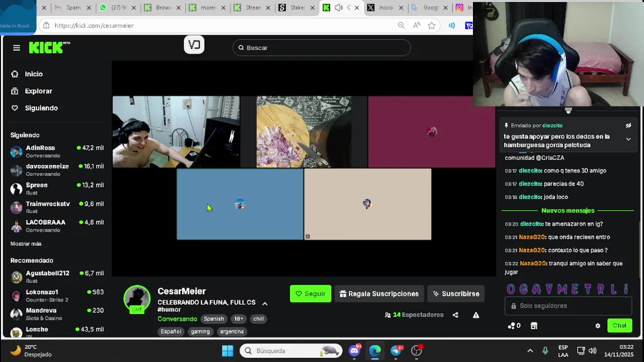Select the argentina tag

[232, 331]
